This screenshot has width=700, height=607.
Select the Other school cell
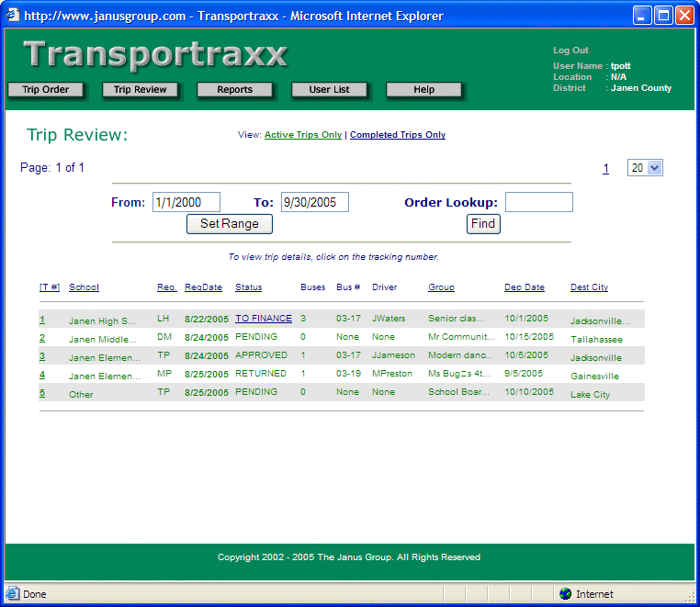point(81,395)
